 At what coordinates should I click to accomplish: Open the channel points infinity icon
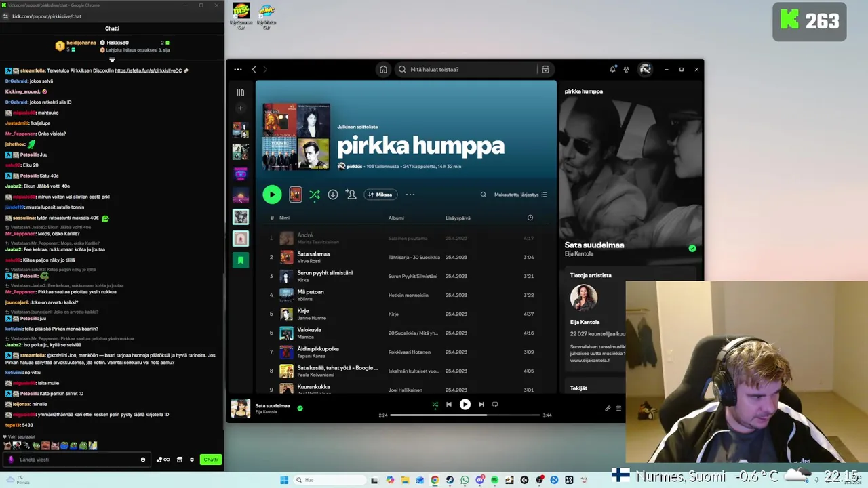point(163,460)
